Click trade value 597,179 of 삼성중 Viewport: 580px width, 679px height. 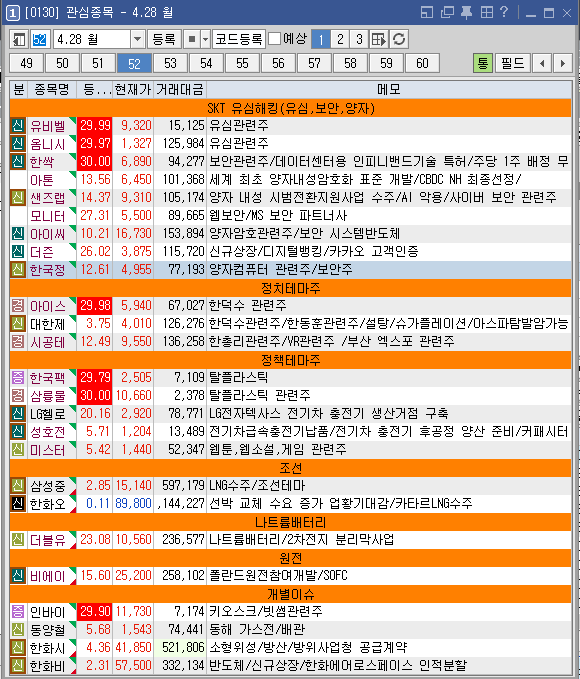coord(183,485)
